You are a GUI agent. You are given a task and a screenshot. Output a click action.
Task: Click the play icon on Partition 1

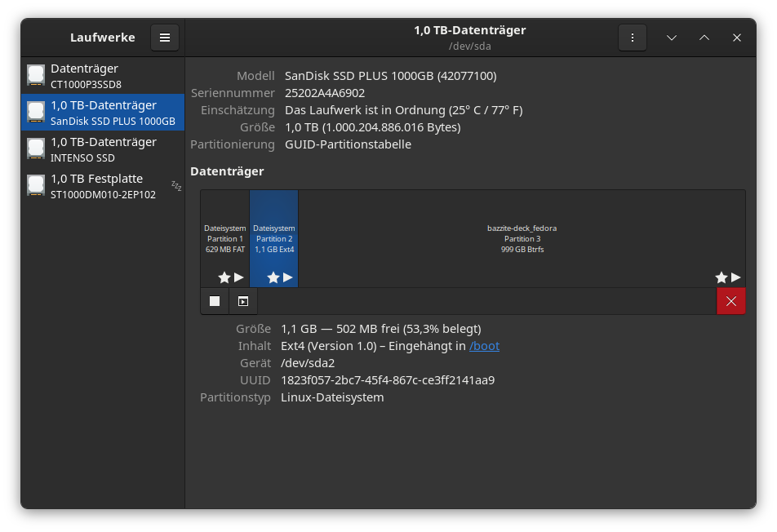tap(239, 277)
